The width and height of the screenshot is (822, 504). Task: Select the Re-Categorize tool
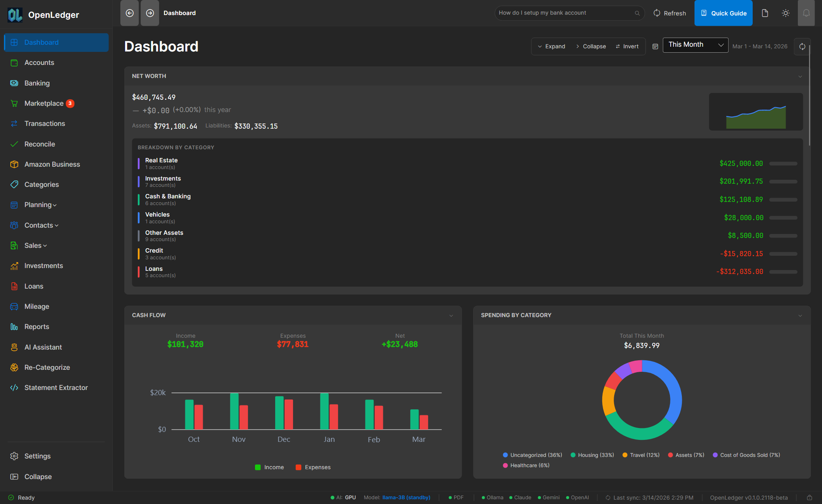(47, 367)
